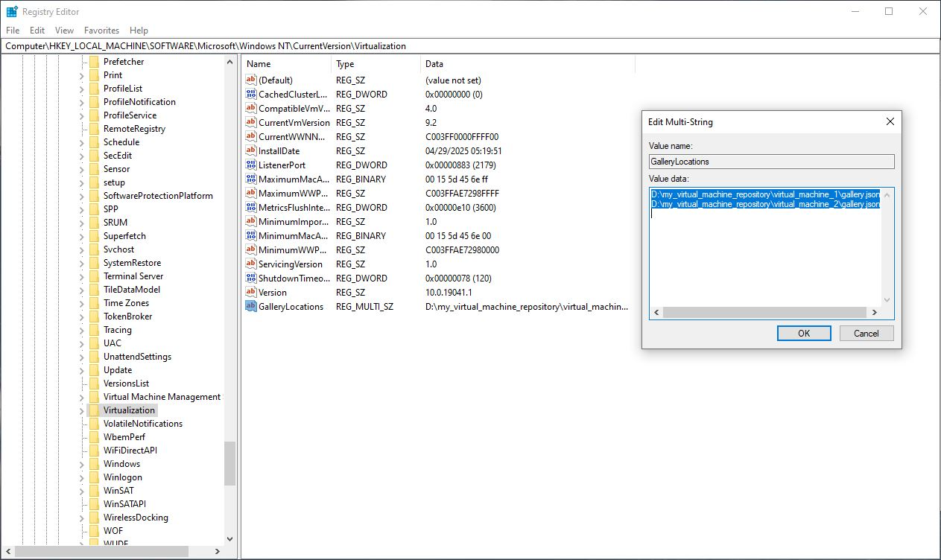
Task: Click the folder icon for Terminal Server
Action: click(96, 276)
